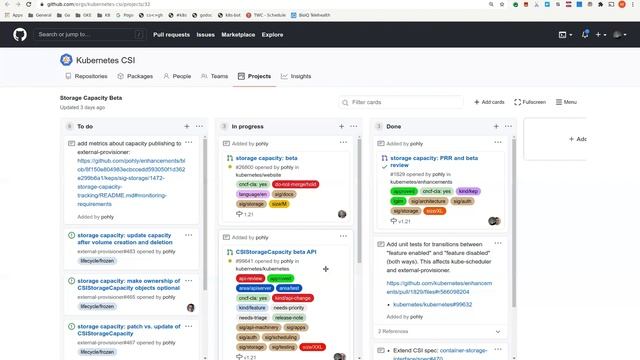Viewport: 640px width, 360px height.
Task: Switch to Teams tab
Action: (214, 76)
